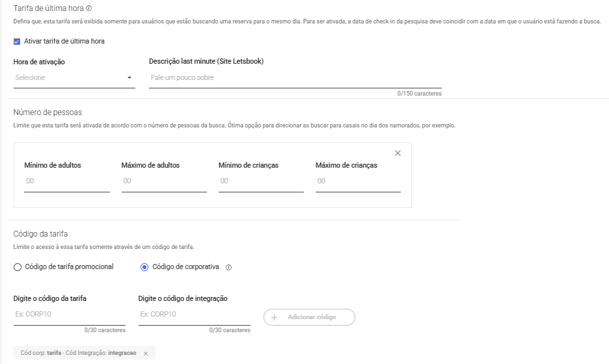The image size is (609, 364).
Task: Click the Máximo de crianças field
Action: [x=358, y=181]
